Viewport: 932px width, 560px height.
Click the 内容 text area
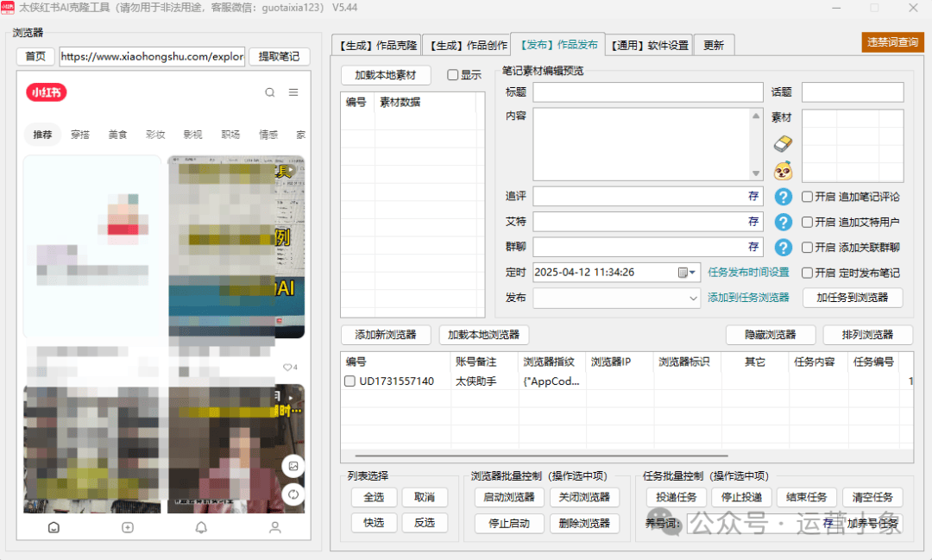point(642,144)
